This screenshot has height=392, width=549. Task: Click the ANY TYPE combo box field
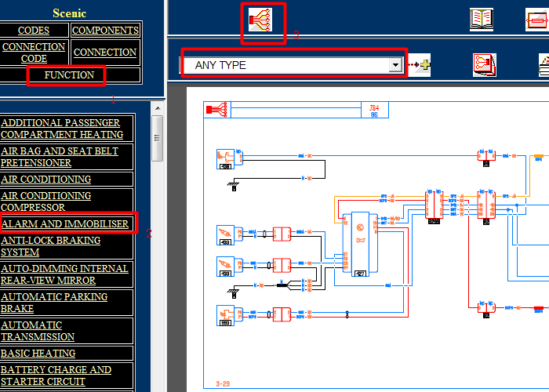[x=291, y=65]
